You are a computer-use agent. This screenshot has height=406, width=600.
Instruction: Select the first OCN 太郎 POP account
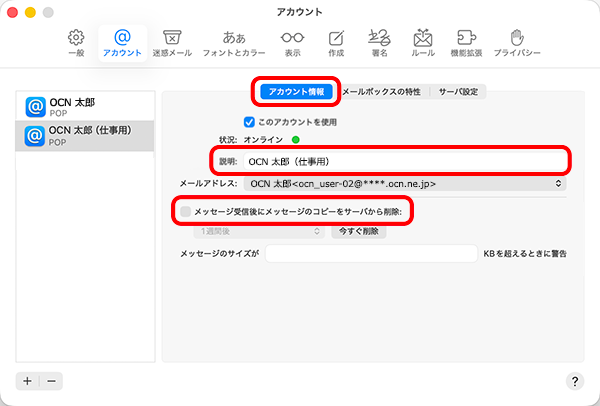(x=87, y=106)
